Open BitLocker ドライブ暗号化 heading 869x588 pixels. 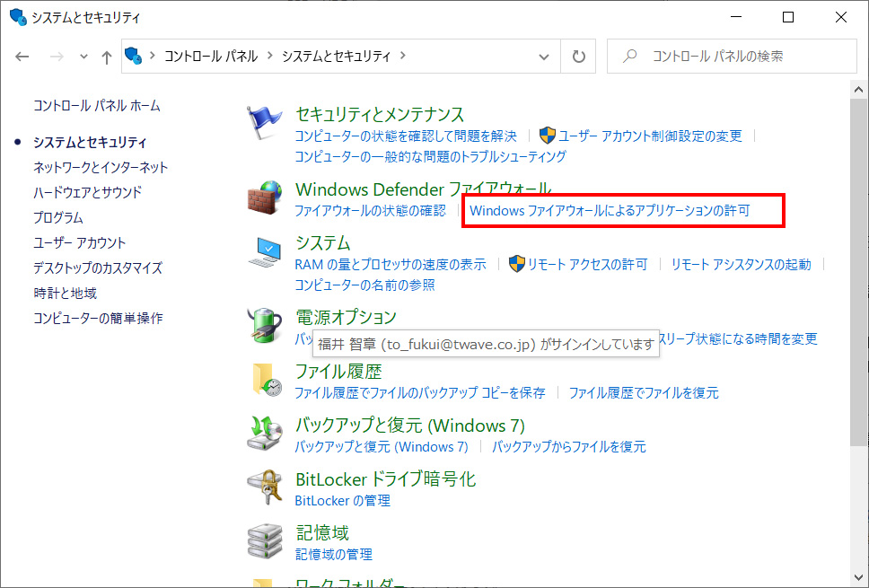(386, 478)
